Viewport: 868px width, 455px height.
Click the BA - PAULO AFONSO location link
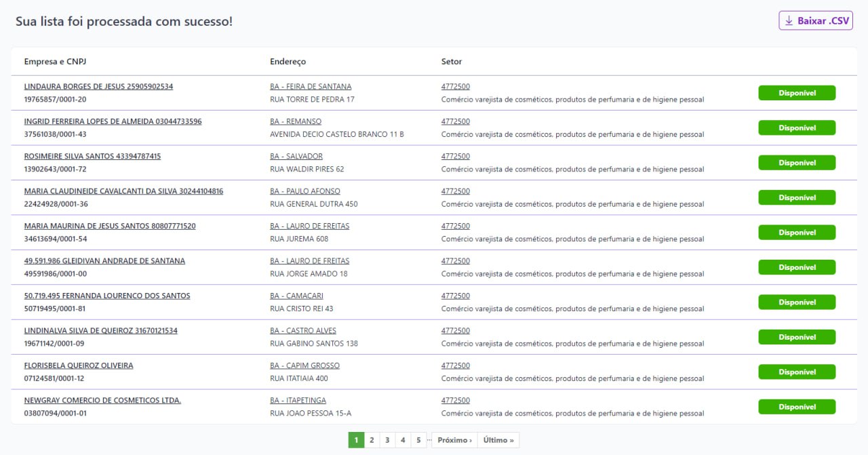pos(305,191)
